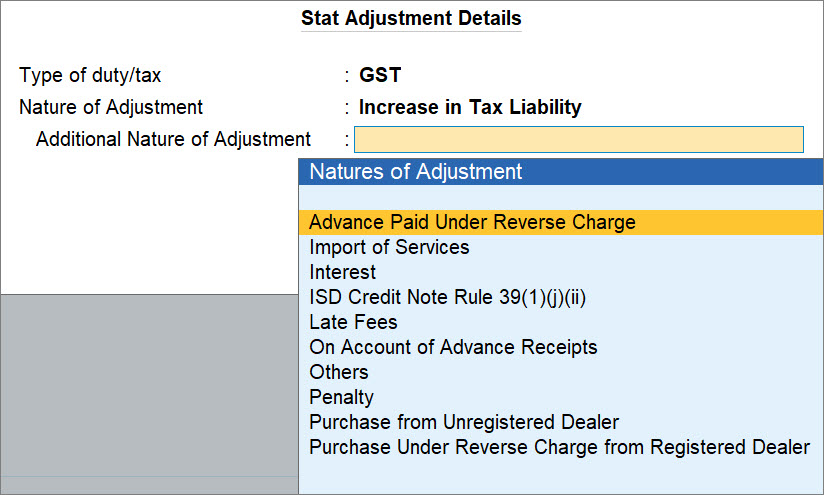Screen dimensions: 824x495
Task: Select Interest from Natures of Adjustment
Action: pos(561,272)
